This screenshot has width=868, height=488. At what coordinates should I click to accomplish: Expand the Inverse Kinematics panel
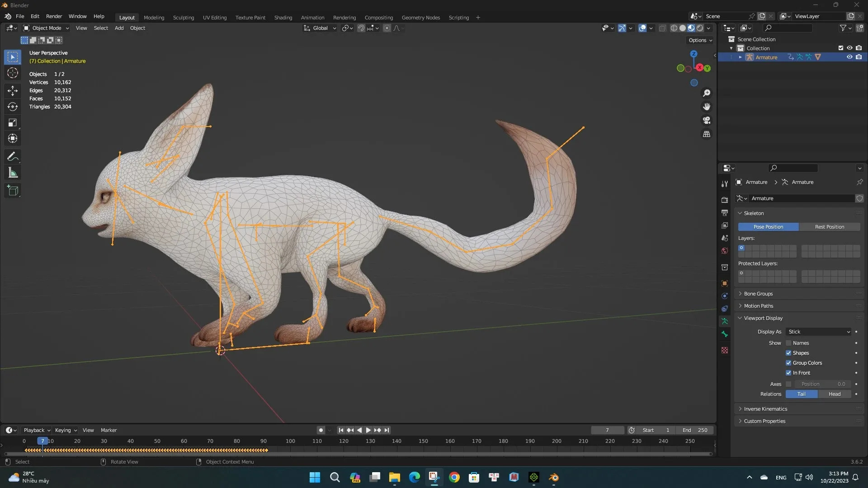point(766,409)
